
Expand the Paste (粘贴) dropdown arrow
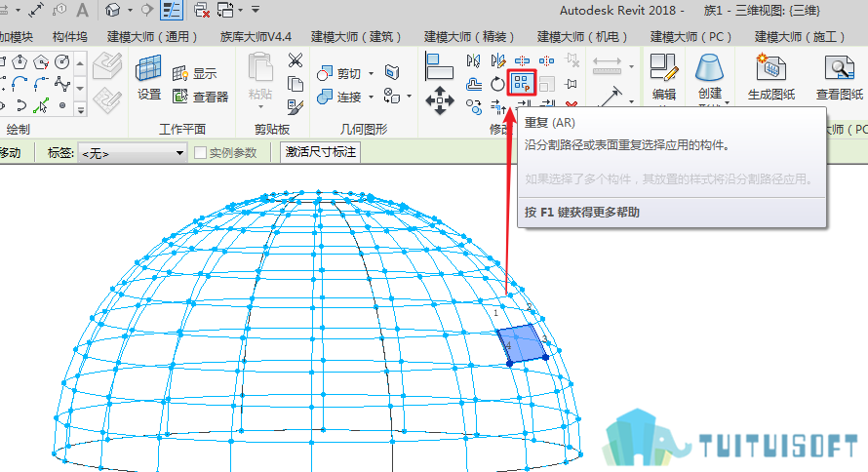point(260,107)
